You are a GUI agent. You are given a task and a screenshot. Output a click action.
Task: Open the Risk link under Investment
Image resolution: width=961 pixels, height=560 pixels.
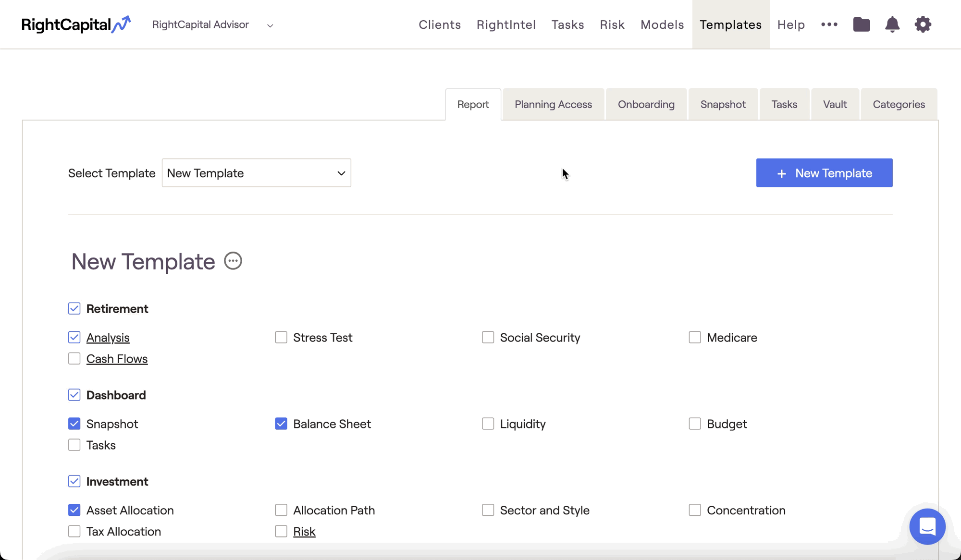(304, 532)
